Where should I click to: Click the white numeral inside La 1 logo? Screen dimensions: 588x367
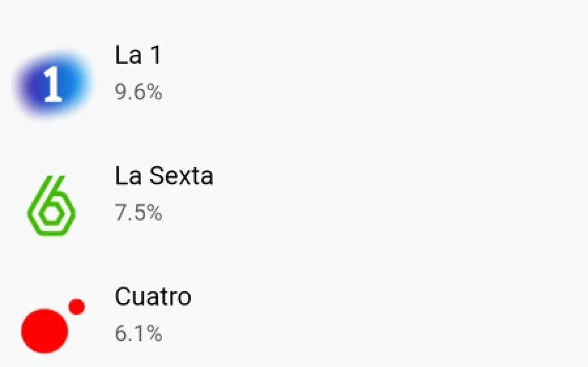pyautogui.click(x=53, y=84)
